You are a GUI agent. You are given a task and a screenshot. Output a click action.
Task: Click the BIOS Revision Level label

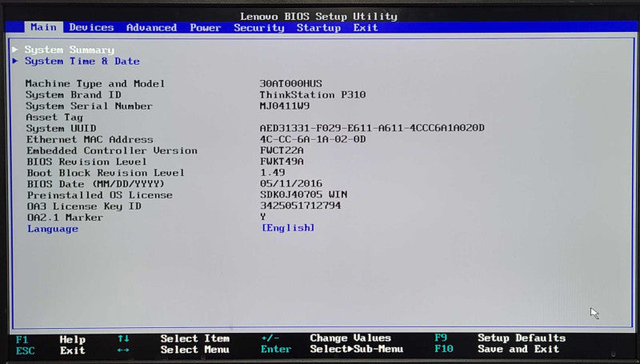86,162
